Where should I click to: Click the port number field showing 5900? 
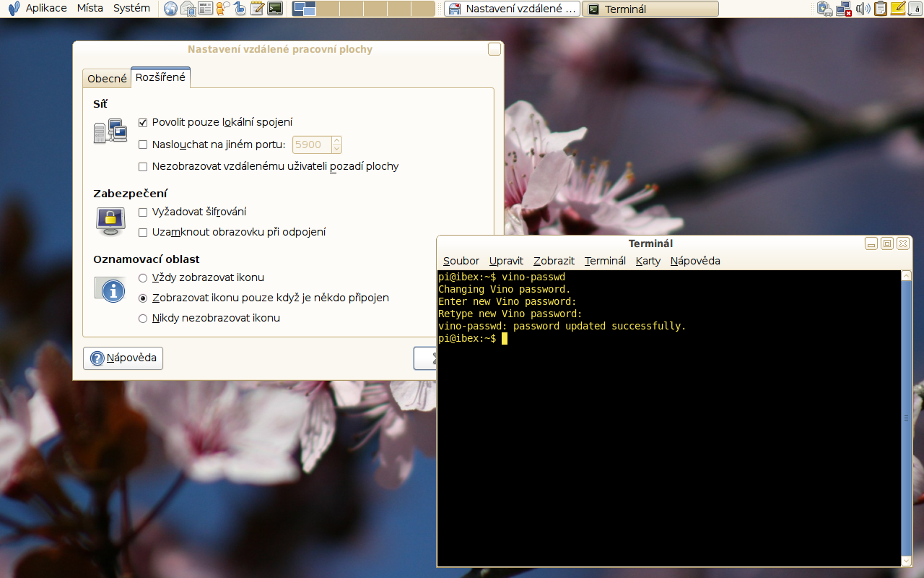312,144
